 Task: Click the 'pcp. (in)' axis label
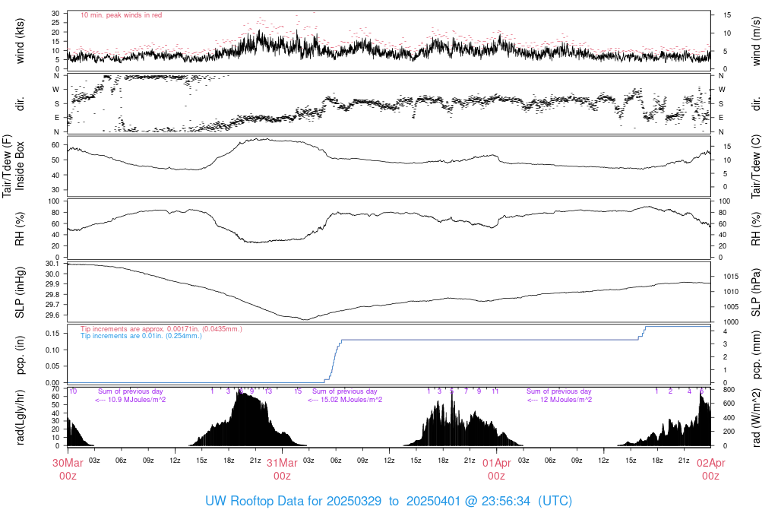pyautogui.click(x=20, y=355)
